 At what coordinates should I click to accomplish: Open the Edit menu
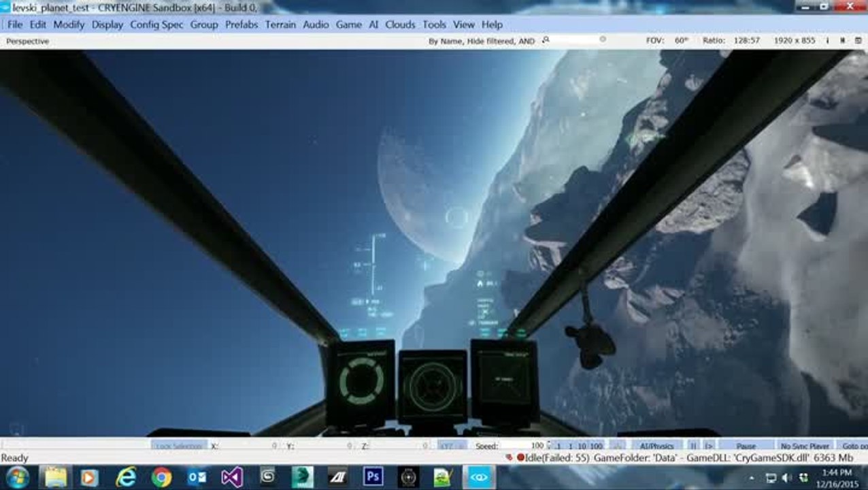tap(38, 24)
